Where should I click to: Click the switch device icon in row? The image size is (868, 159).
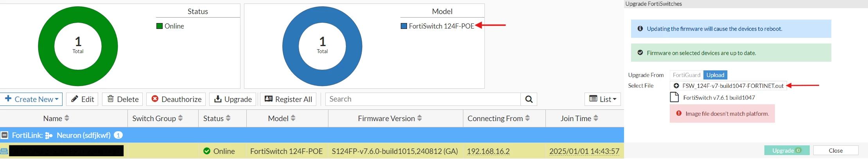pos(4,151)
